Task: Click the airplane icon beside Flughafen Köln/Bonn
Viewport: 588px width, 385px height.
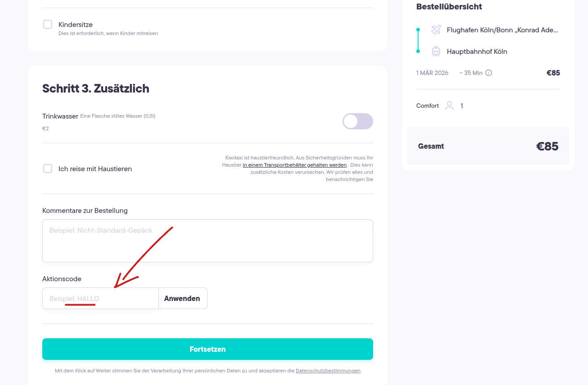Action: click(436, 30)
